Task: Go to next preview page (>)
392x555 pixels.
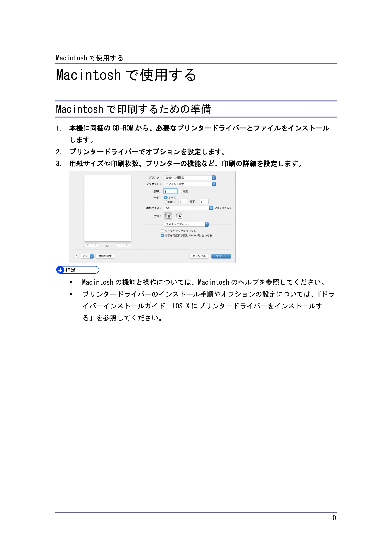Action: point(120,245)
